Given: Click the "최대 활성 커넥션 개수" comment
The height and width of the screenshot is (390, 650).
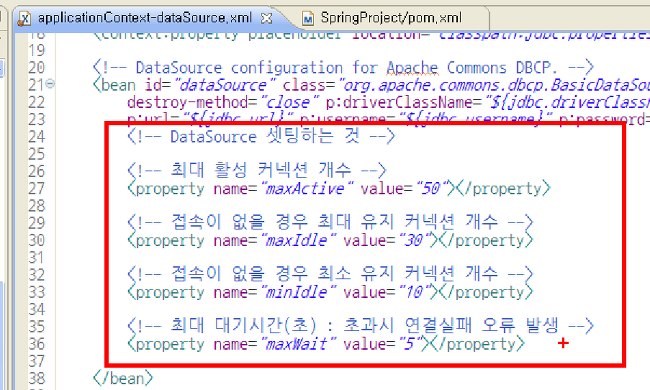Looking at the screenshot, I should click(257, 170).
